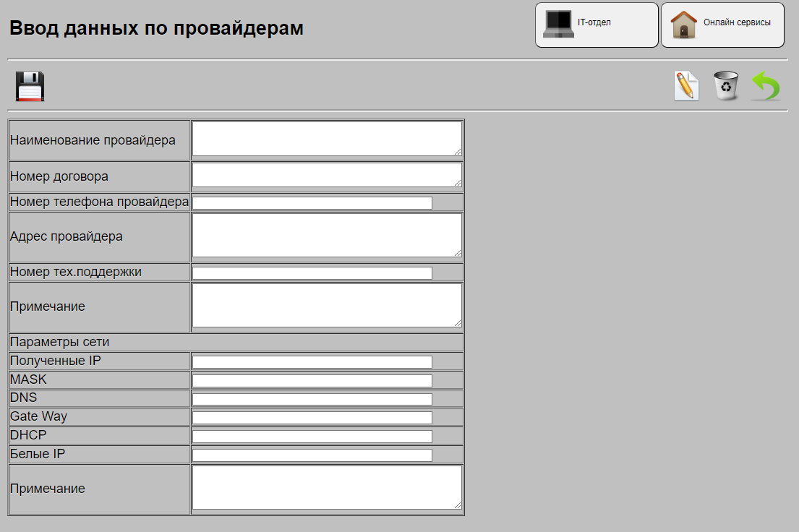Viewport: 799px width, 532px height.
Task: Click the Наименование провайдера text area
Action: pyautogui.click(x=325, y=138)
